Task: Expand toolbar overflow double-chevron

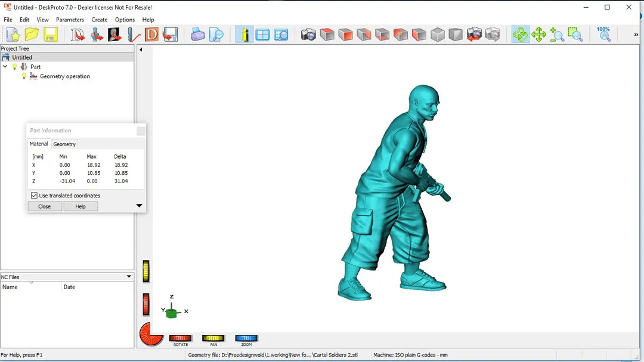Action: tap(636, 35)
